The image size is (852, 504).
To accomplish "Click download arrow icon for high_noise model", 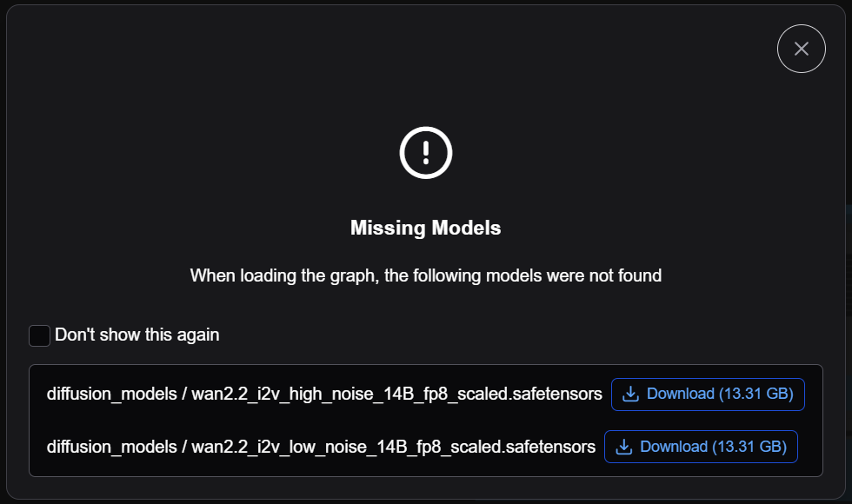I will coord(630,394).
